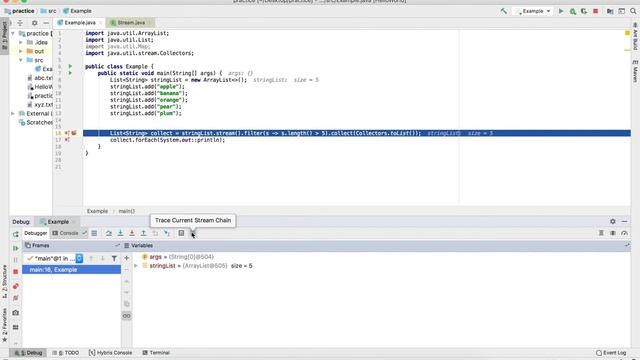Click Show Execution Point icon
This screenshot has height=360, width=640.
94,233
